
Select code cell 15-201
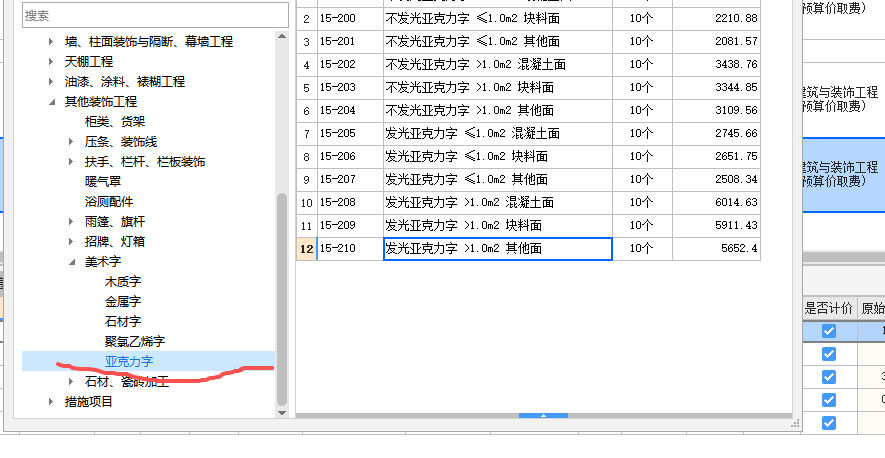[x=350, y=41]
